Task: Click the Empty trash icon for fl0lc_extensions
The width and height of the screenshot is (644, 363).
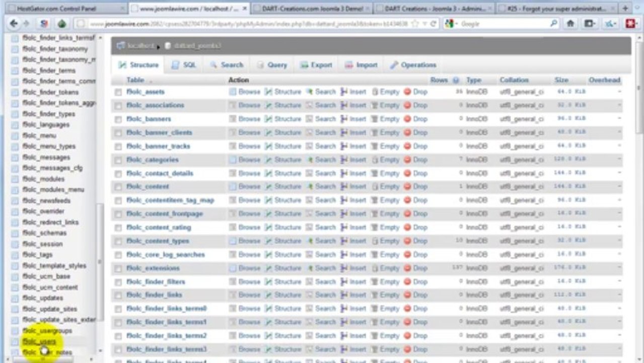Action: pos(375,268)
